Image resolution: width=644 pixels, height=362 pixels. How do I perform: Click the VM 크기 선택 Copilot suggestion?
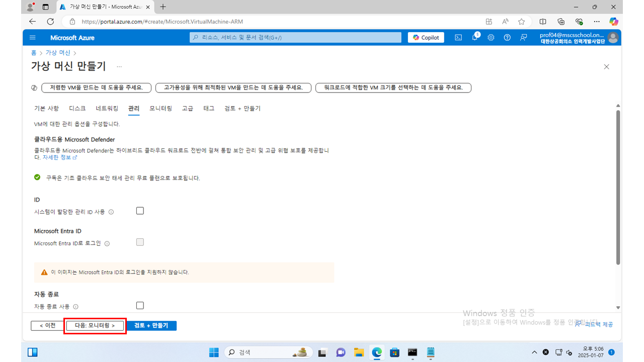point(393,87)
